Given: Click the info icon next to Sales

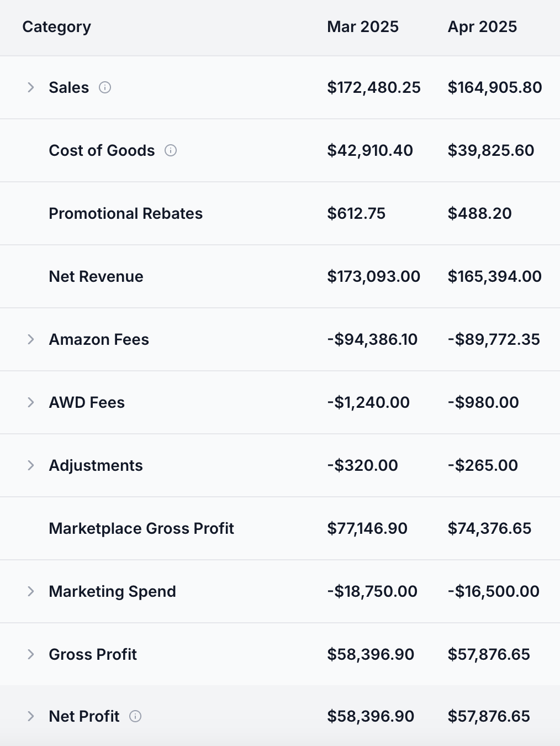Looking at the screenshot, I should pyautogui.click(x=106, y=87).
